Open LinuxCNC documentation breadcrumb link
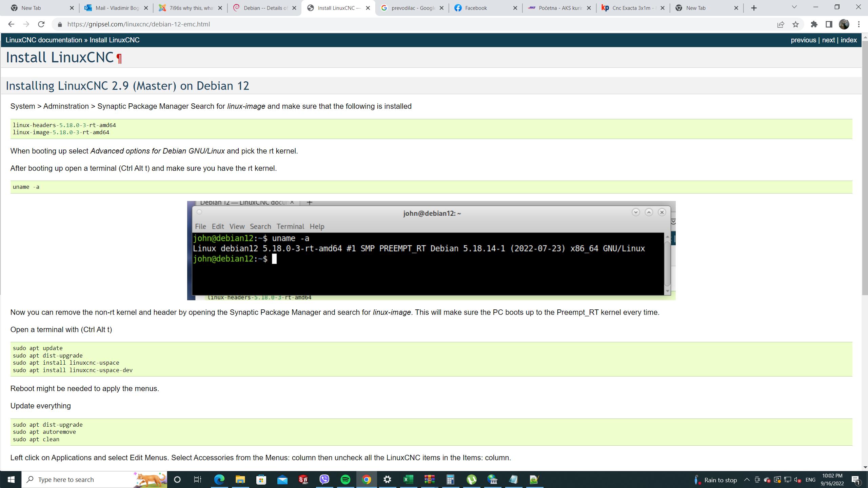The image size is (868, 488). point(44,40)
